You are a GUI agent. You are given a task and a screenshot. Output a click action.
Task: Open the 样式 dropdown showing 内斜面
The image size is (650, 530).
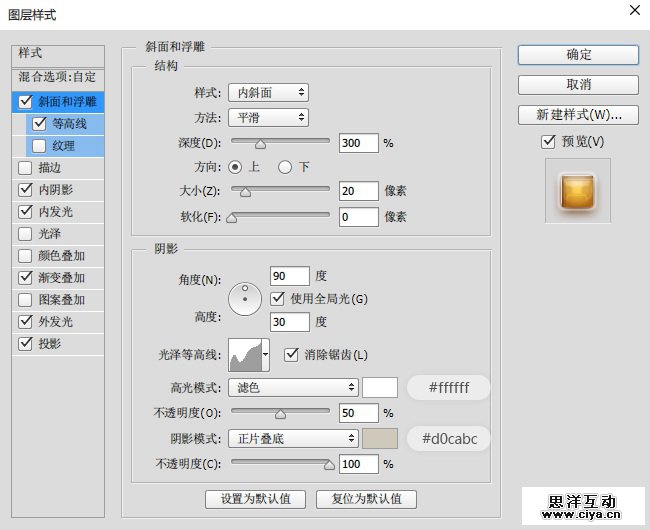268,92
